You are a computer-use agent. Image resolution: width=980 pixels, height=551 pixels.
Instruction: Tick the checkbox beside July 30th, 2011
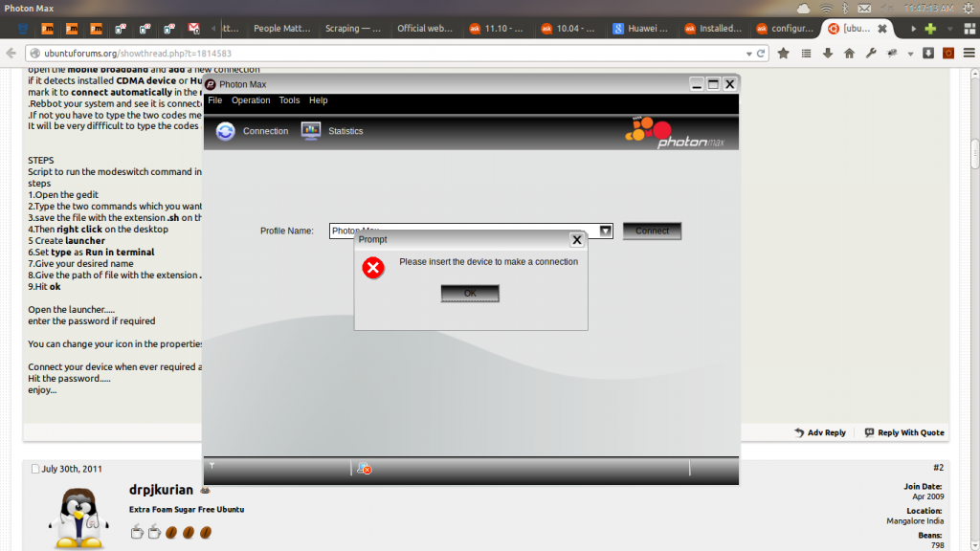pos(35,469)
